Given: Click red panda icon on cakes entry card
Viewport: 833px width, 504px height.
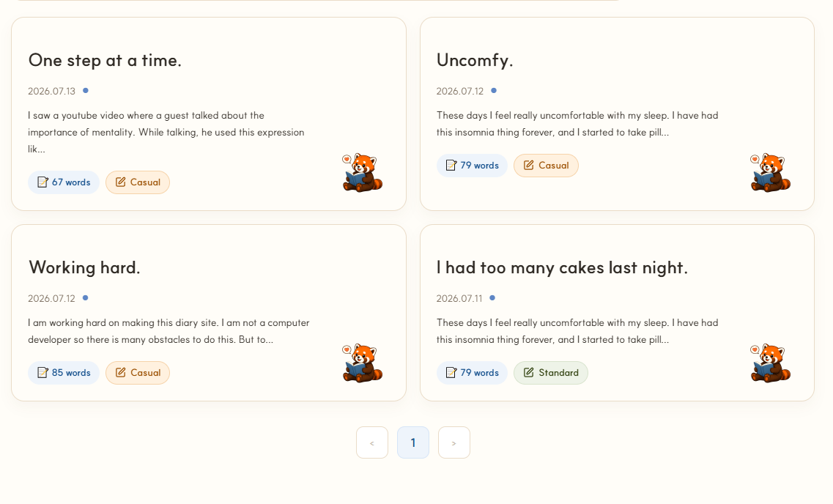Looking at the screenshot, I should [770, 363].
